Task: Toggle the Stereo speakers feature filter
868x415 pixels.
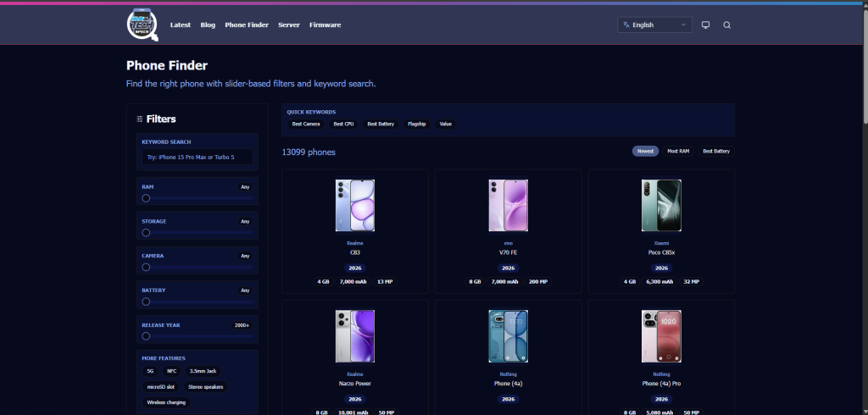Action: (x=205, y=387)
